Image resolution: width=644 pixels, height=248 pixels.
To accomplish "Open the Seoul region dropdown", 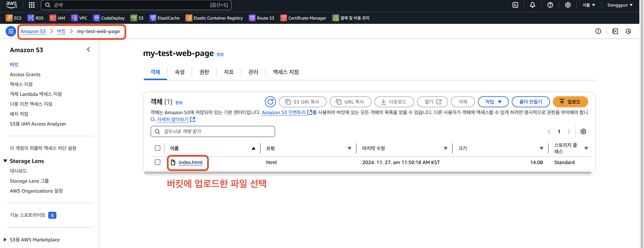I will click(x=589, y=5).
